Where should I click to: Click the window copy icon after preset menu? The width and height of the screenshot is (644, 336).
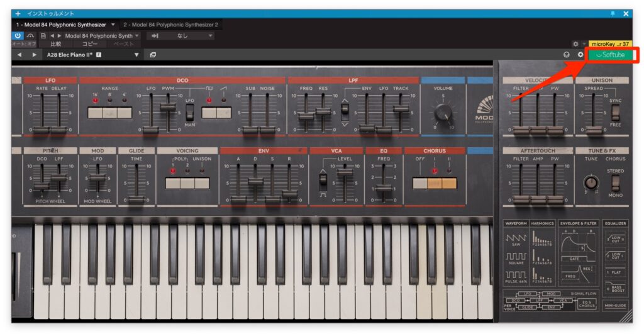(x=153, y=55)
